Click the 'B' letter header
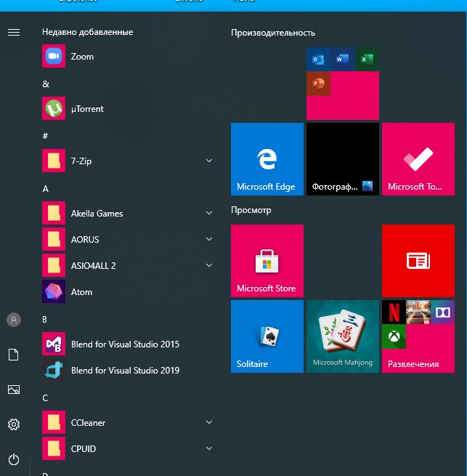467x476 pixels. point(44,319)
